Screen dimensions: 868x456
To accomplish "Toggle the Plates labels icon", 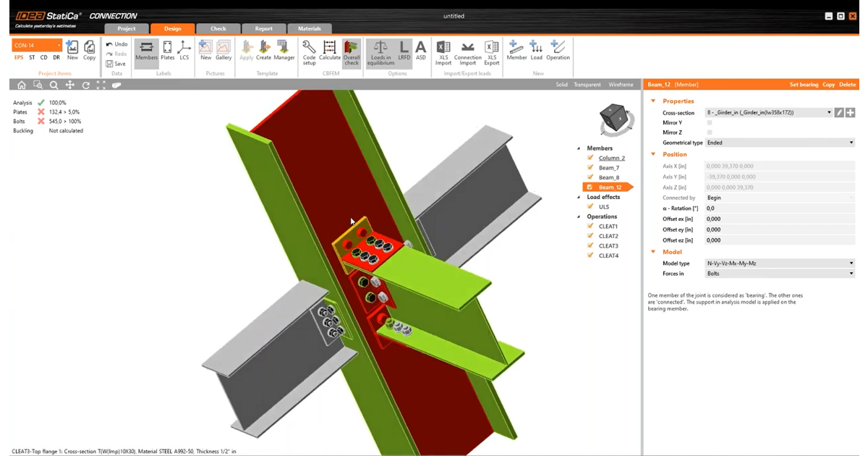I will pos(167,50).
